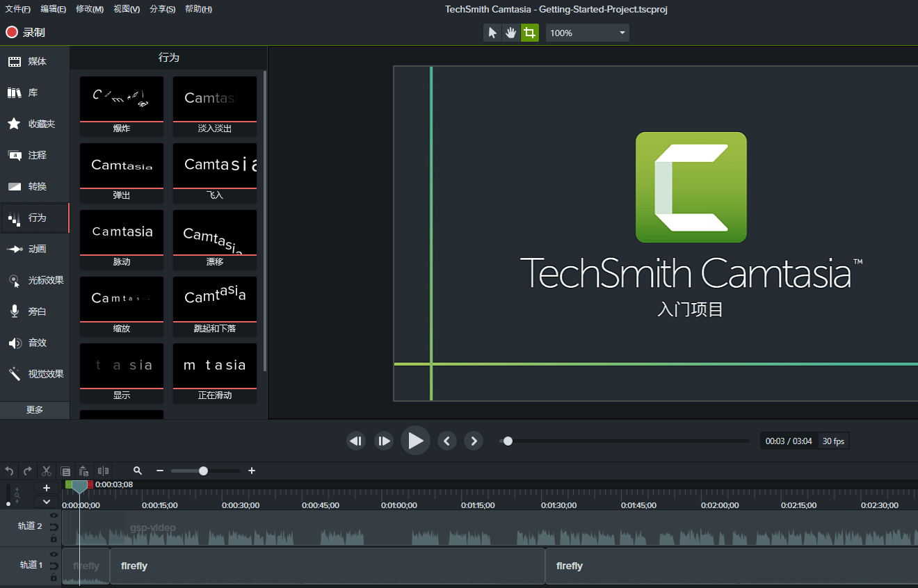Image resolution: width=918 pixels, height=588 pixels.
Task: Toggle the lock on 轨道 1
Action: (53, 577)
